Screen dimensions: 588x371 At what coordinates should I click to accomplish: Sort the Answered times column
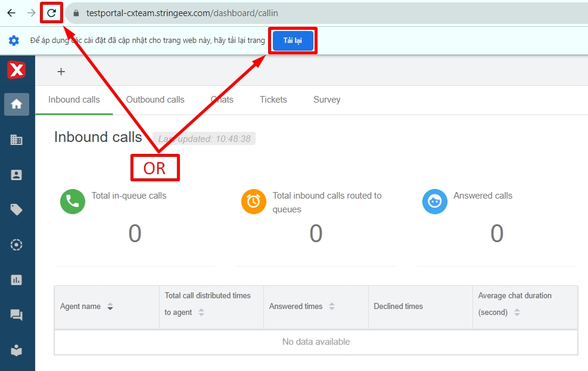click(x=332, y=307)
